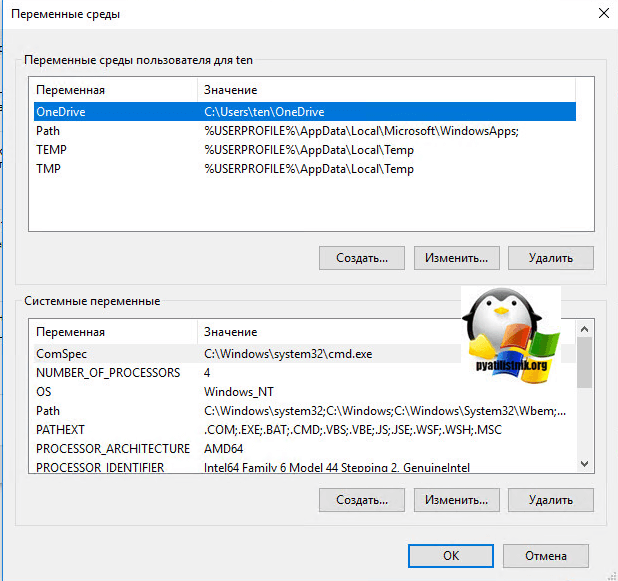Select the PATHEXT system variable
This screenshot has height=581, width=618.
[x=305, y=430]
